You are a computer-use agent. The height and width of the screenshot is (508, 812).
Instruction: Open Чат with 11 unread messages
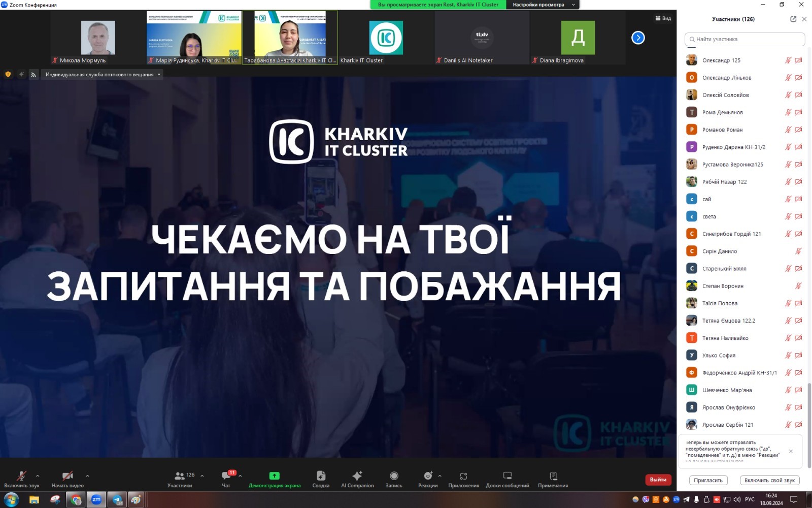coord(226,479)
